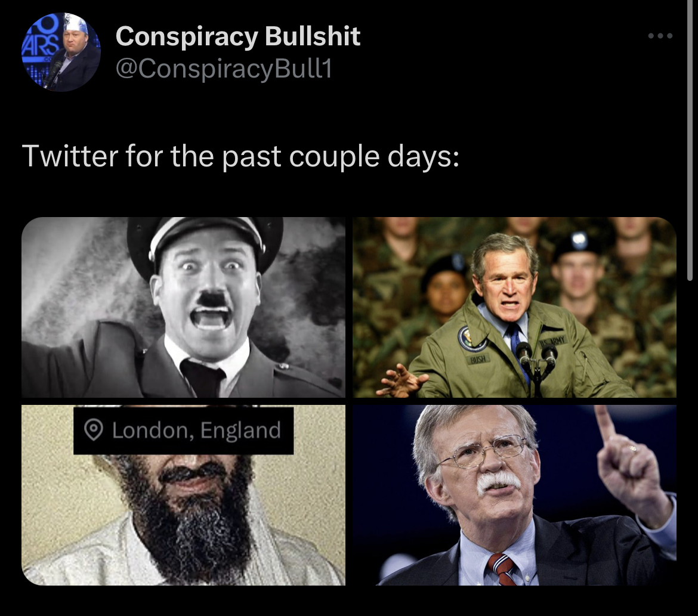Click the "Twitter for the past couple days:" text
The width and height of the screenshot is (698, 616).
tap(240, 156)
